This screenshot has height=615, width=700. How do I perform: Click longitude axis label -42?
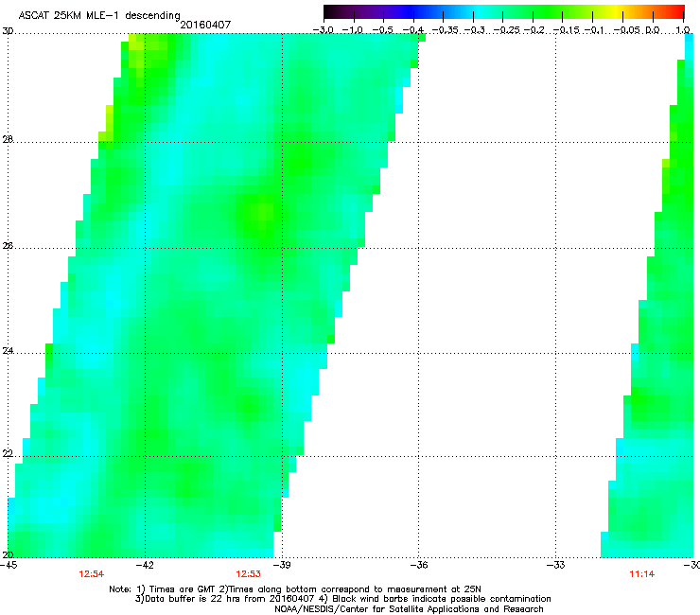[145, 565]
